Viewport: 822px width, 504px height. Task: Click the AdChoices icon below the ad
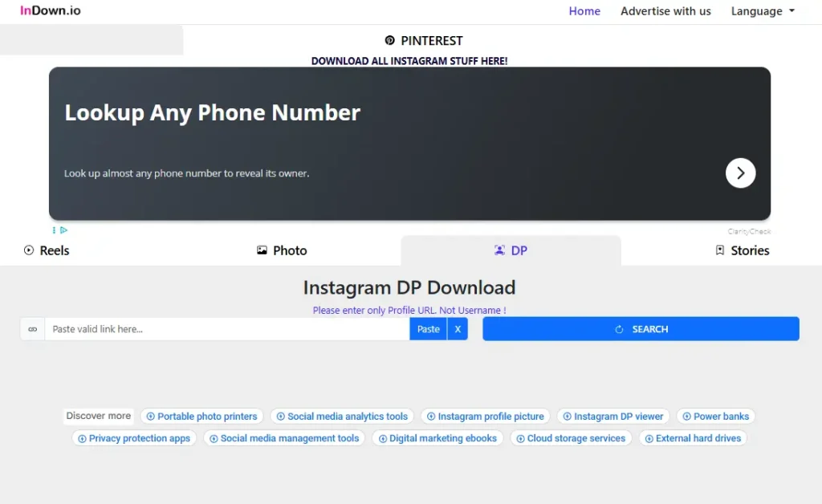click(x=60, y=230)
